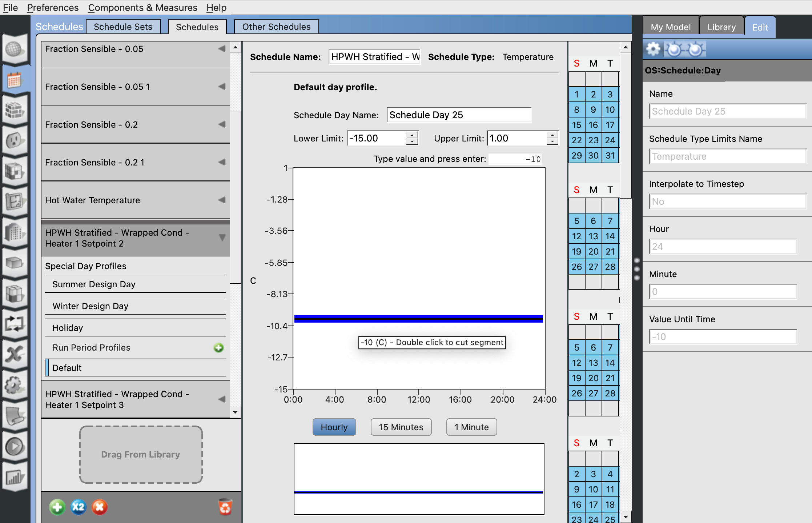This screenshot has width=812, height=523.
Task: Click the purge unused trash icon
Action: [225, 507]
